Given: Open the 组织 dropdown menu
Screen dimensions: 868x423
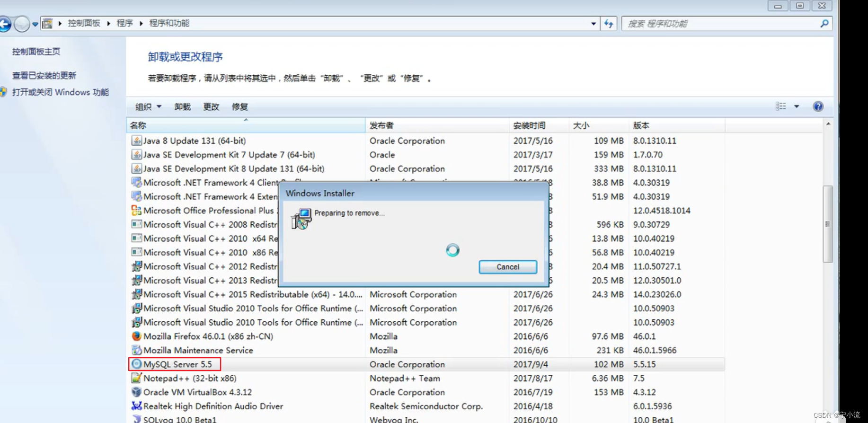Looking at the screenshot, I should tap(148, 107).
